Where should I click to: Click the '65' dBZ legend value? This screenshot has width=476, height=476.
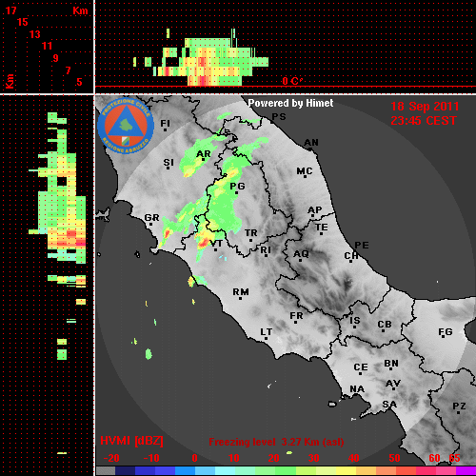pyautogui.click(x=454, y=458)
